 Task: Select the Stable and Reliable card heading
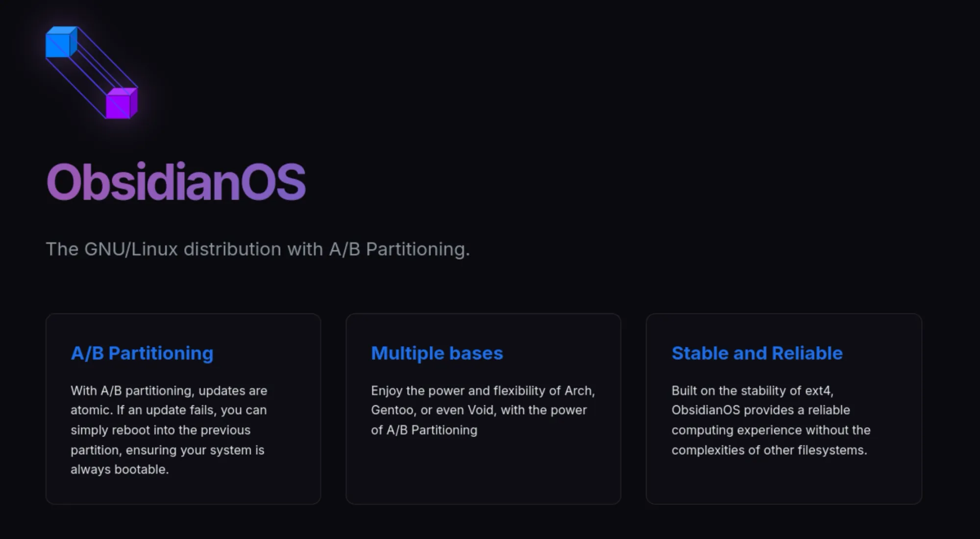pos(757,353)
